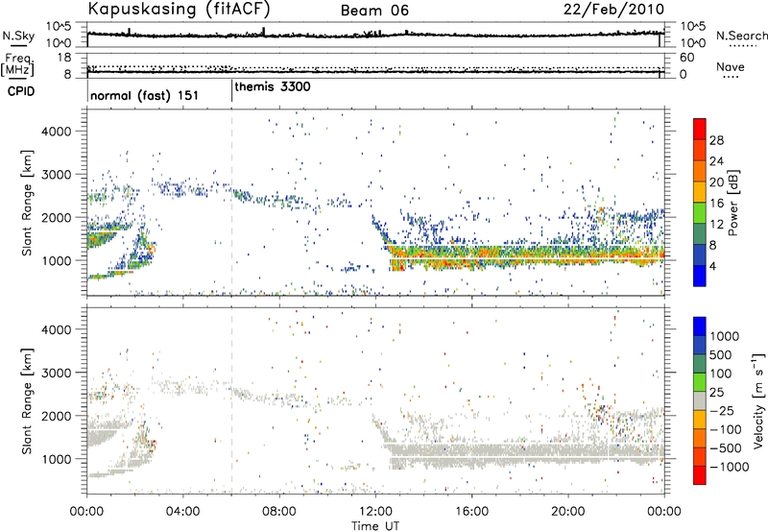
Task: Click the 'Kapuskasing (fitACF)' title text
Action: [179, 9]
